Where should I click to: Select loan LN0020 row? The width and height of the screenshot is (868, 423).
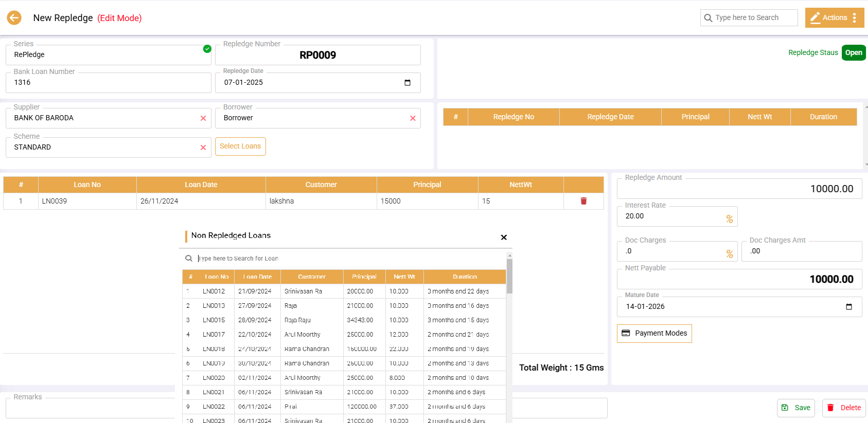pos(344,378)
